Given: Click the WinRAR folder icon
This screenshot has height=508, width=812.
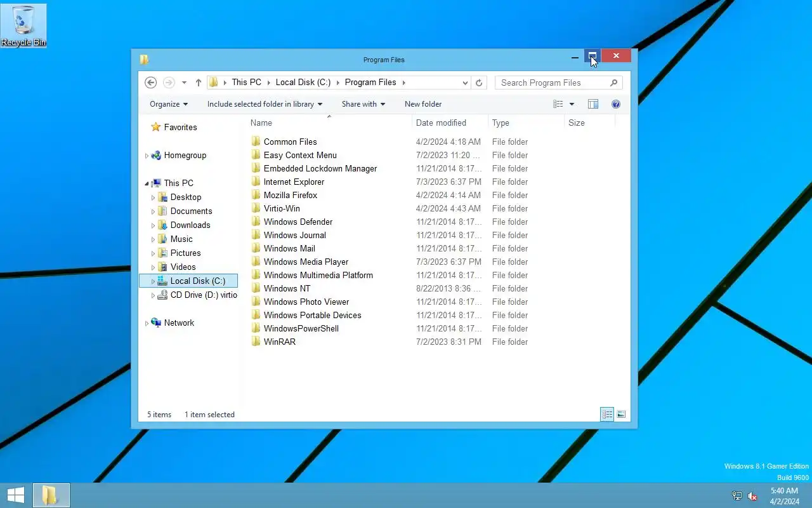Looking at the screenshot, I should point(256,341).
